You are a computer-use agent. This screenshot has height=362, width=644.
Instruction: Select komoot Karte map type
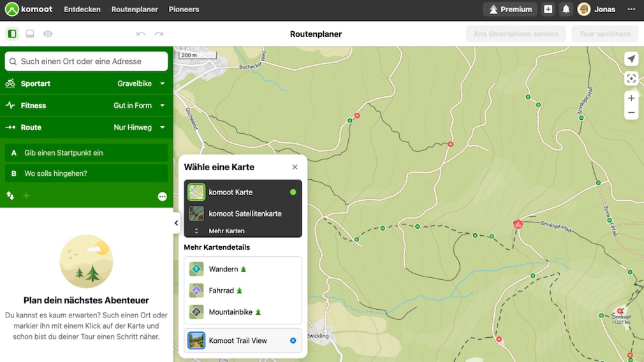(x=243, y=192)
